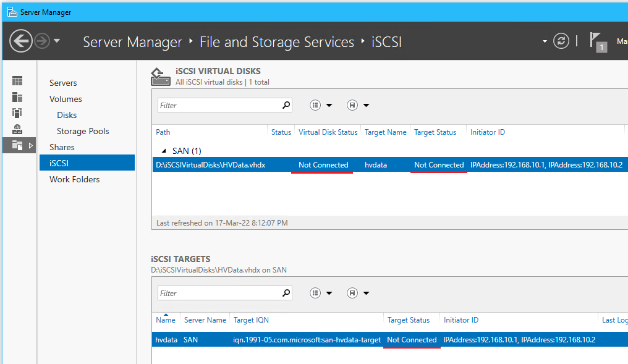
Task: Click the virtual disks filter search icon
Action: click(x=286, y=105)
